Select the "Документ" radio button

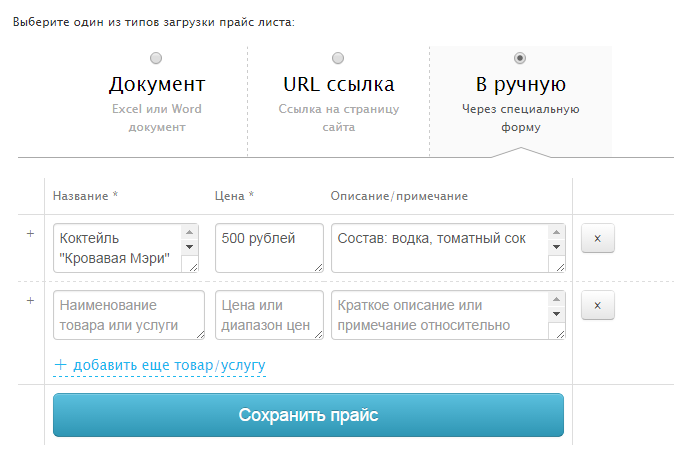156,58
